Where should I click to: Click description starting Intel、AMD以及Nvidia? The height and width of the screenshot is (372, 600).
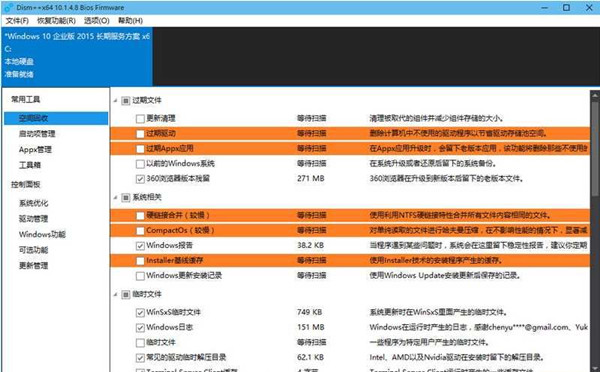point(457,357)
